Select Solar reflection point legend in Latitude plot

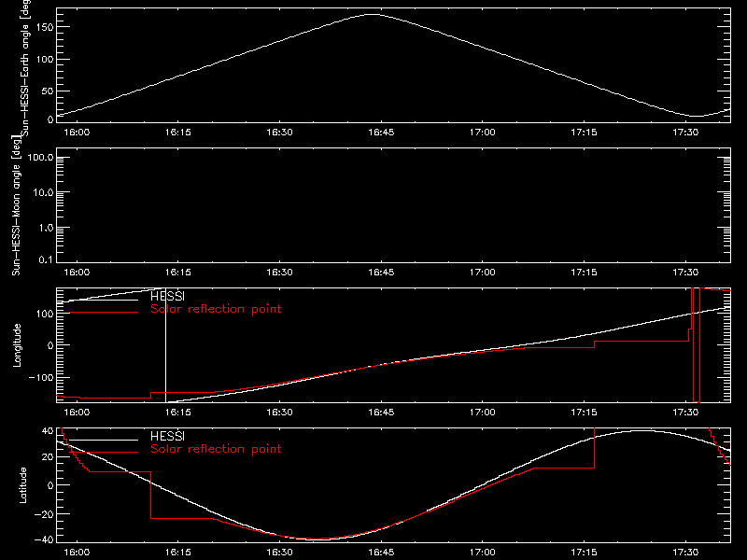point(216,449)
